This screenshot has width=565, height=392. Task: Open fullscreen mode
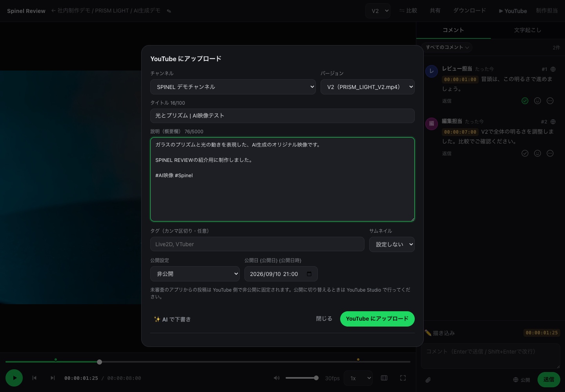click(403, 378)
